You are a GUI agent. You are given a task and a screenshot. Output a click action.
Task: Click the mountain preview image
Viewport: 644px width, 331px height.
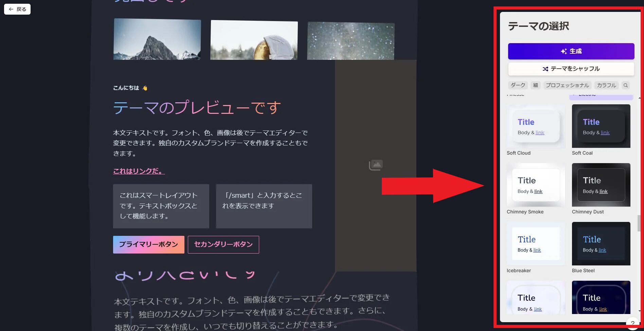pos(157,39)
